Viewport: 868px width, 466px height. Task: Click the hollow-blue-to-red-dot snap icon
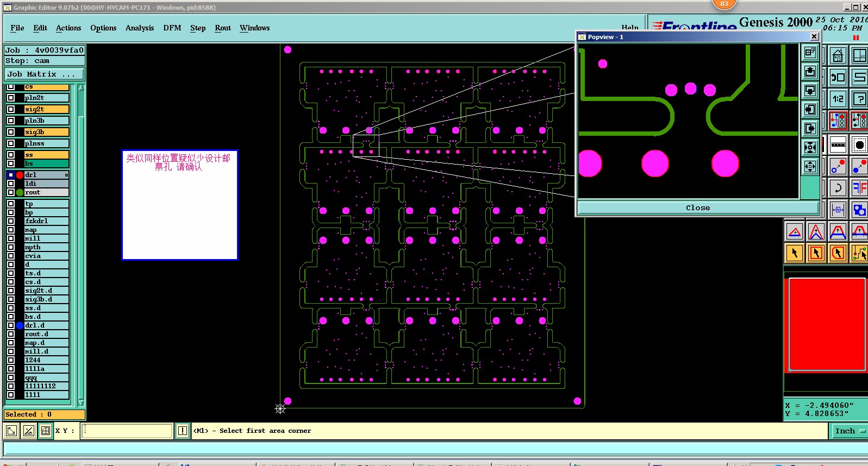coord(838,166)
